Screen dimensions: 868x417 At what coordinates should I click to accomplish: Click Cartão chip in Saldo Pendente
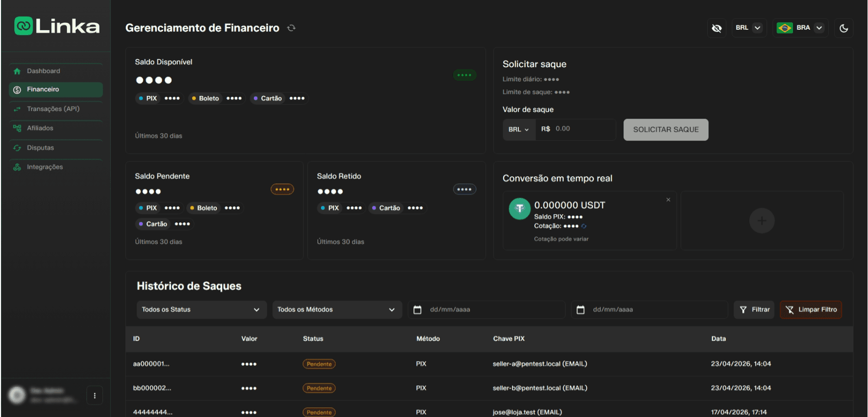pyautogui.click(x=164, y=224)
